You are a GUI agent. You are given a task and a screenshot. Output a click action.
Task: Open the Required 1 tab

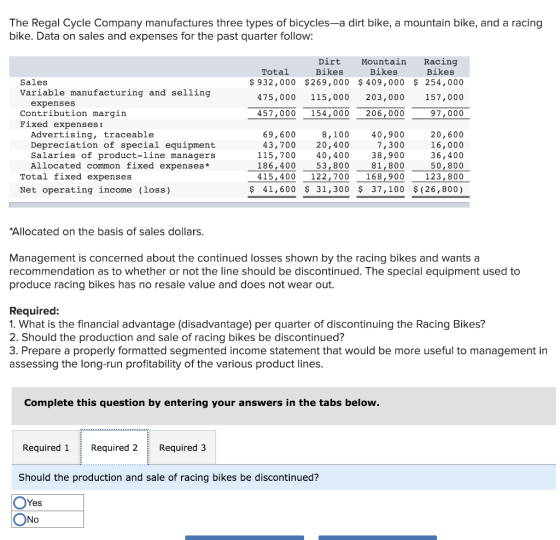pos(46,448)
